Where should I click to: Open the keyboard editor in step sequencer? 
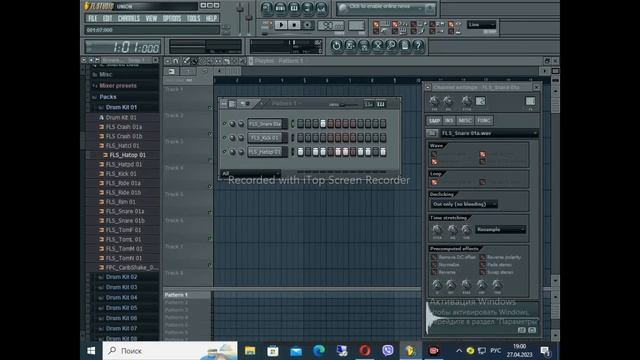pyautogui.click(x=381, y=104)
